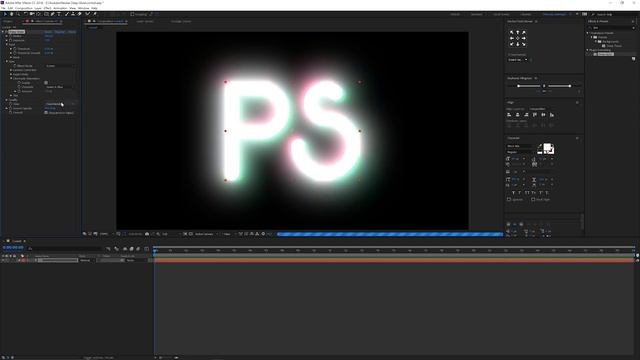Open the Blend Mode dropdown showing Screen

coord(60,66)
